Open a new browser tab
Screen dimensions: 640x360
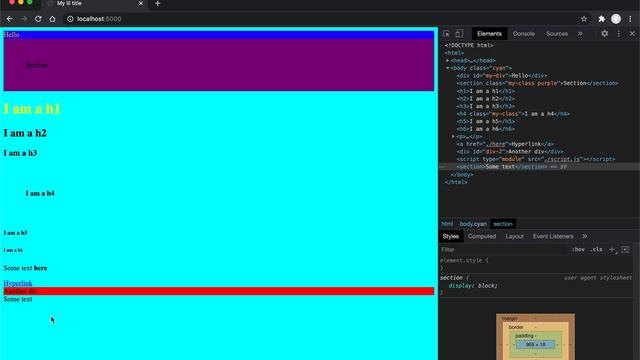click(x=158, y=3)
